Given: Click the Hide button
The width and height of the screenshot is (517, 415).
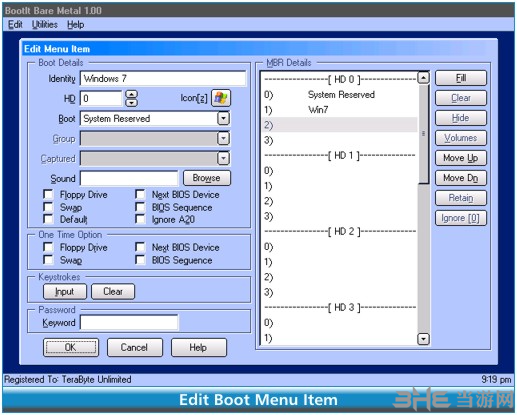Looking at the screenshot, I should (461, 118).
